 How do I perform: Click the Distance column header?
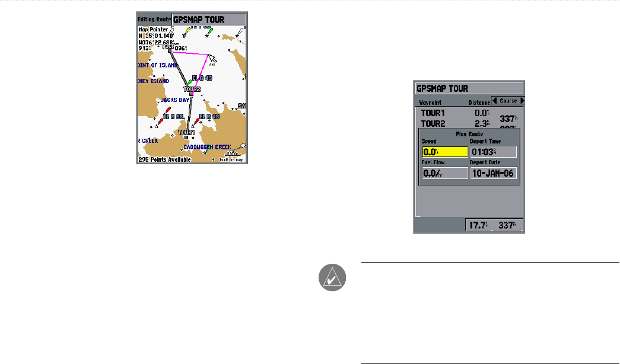pos(479,103)
